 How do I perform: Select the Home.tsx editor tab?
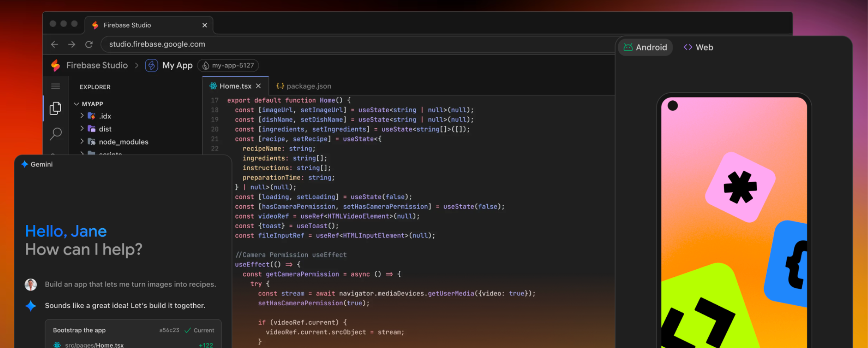tap(235, 86)
